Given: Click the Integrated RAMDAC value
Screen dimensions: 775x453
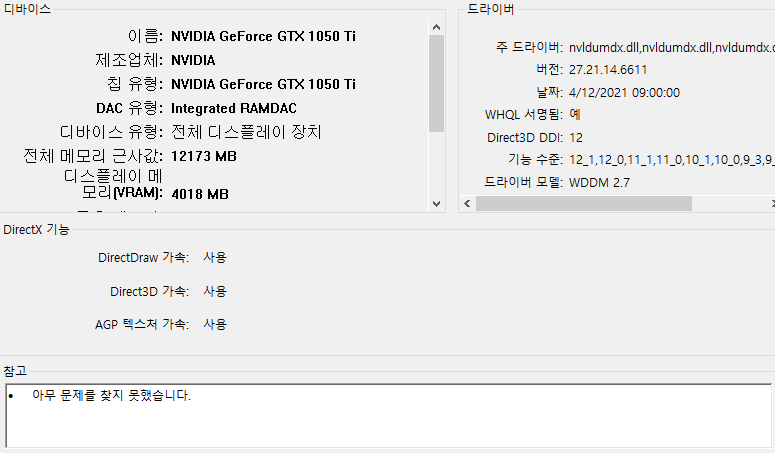Looking at the screenshot, I should tap(234, 108).
